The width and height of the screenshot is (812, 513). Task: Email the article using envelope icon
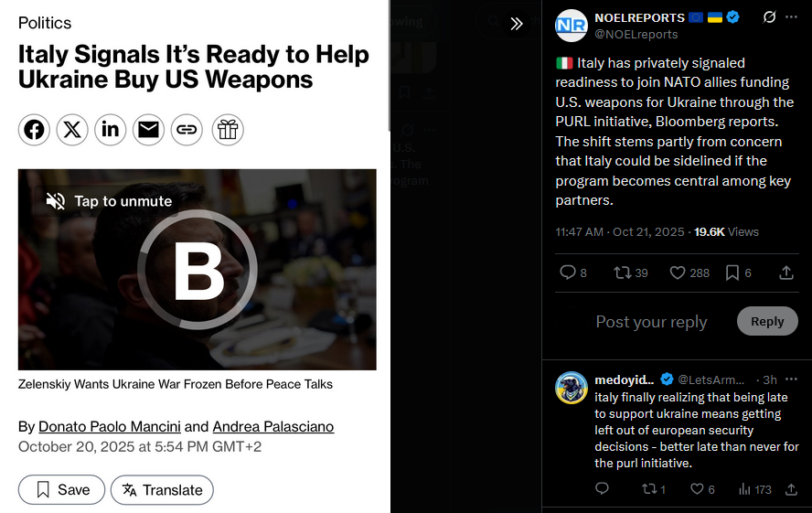[x=149, y=130]
